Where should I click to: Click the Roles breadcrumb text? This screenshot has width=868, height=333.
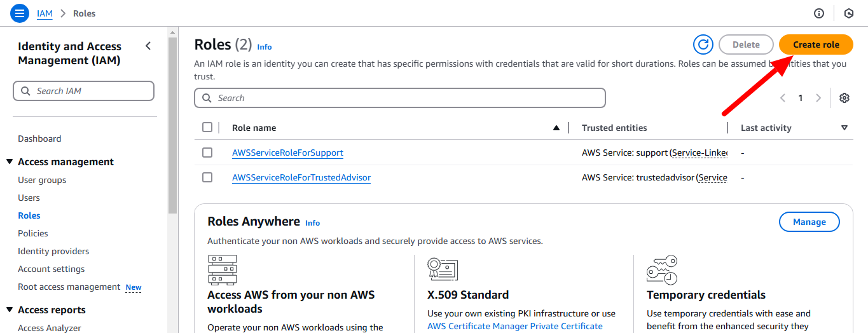click(85, 13)
